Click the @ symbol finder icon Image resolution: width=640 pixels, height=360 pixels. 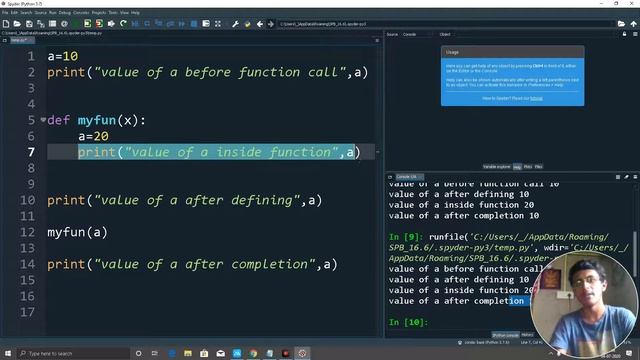pos(64,24)
